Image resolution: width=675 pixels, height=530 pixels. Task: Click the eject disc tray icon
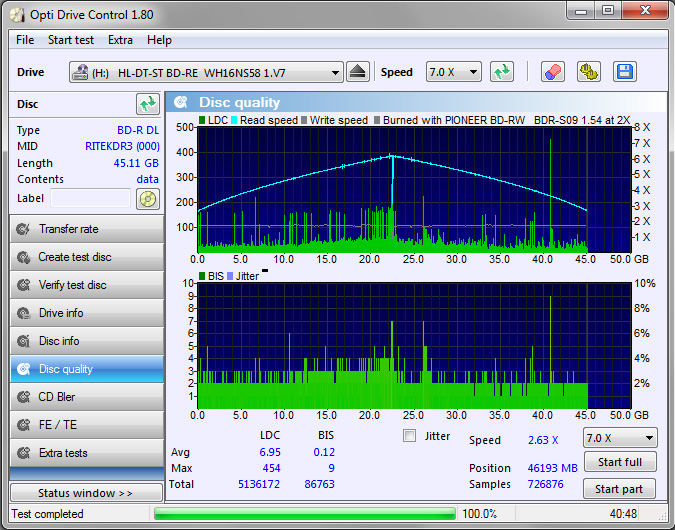tap(358, 72)
